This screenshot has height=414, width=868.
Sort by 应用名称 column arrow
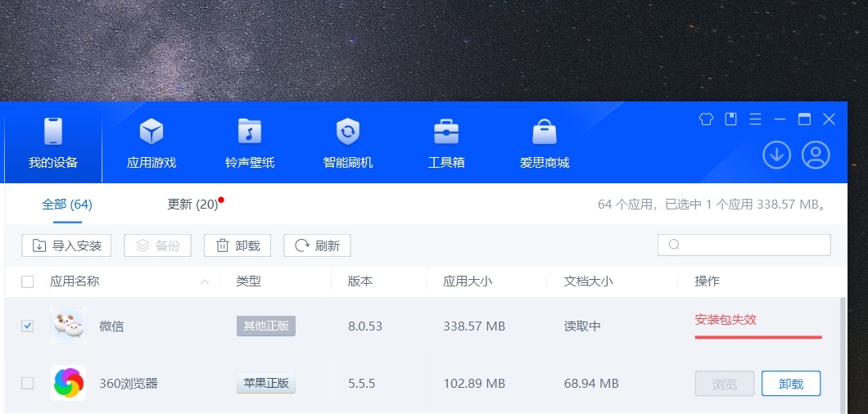pos(204,281)
